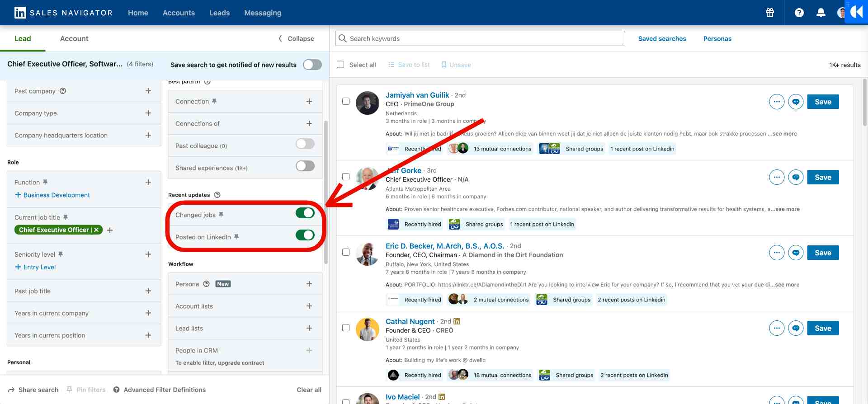Screen dimensions: 868x404
Task: Click Clear all filters
Action: click(309, 390)
